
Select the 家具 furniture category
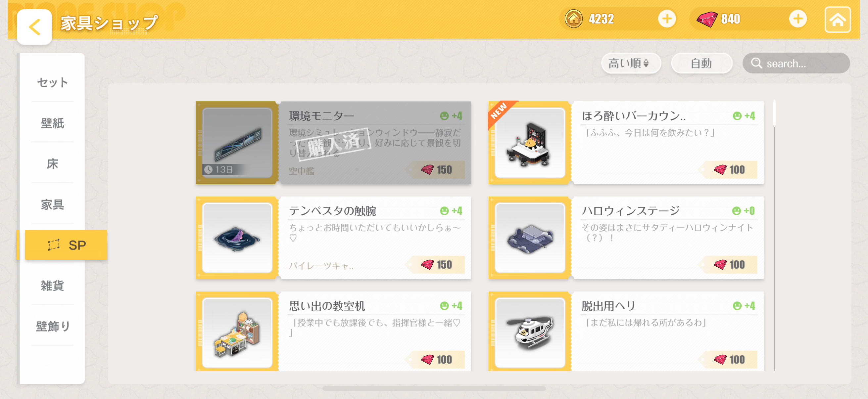point(52,204)
